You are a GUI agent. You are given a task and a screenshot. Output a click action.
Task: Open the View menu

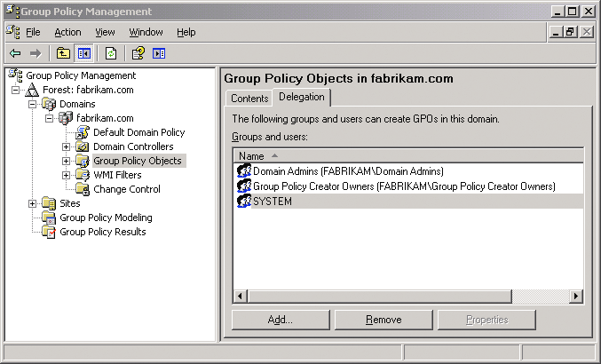click(x=105, y=32)
